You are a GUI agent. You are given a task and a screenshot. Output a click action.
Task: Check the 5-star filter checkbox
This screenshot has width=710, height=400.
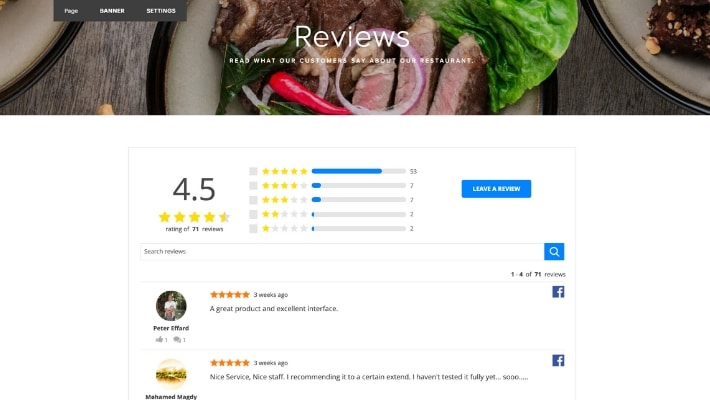click(x=253, y=171)
